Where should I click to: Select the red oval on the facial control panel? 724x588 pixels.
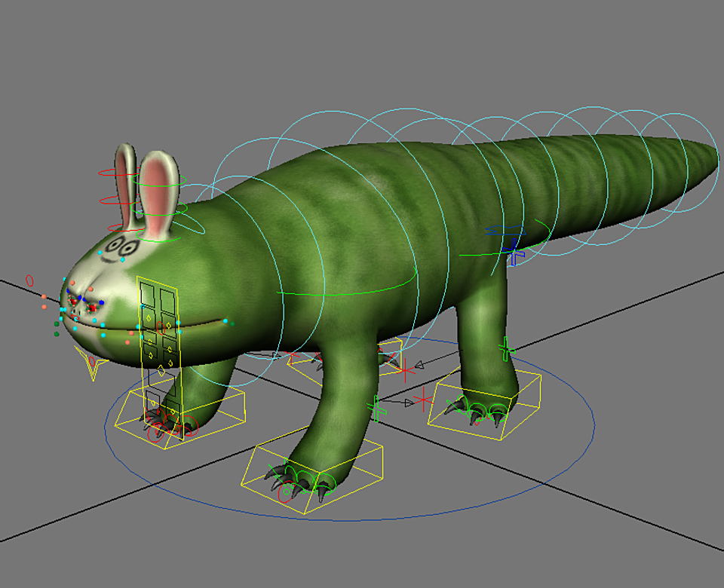coord(160,328)
